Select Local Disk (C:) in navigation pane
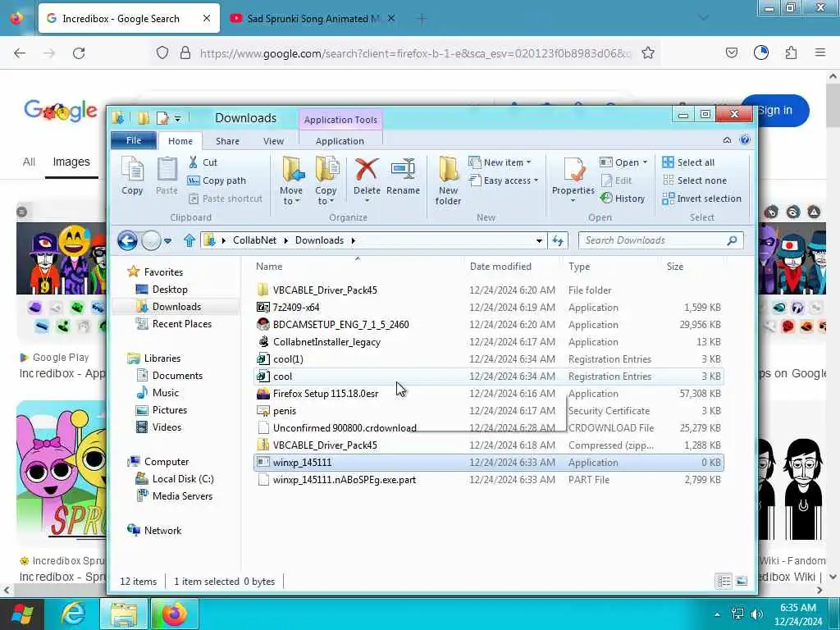The image size is (840, 630). [x=176, y=479]
